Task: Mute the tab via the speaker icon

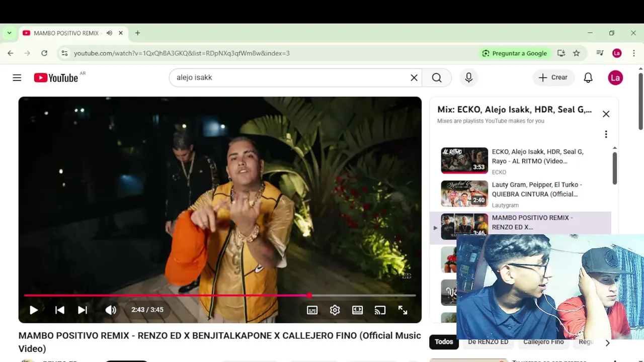Action: pyautogui.click(x=109, y=33)
